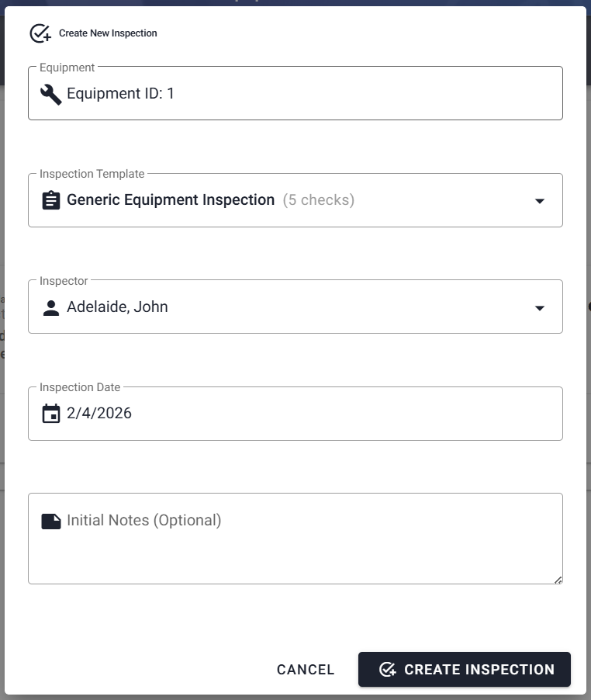
Task: Expand the Inspector dropdown arrow
Action: click(540, 308)
